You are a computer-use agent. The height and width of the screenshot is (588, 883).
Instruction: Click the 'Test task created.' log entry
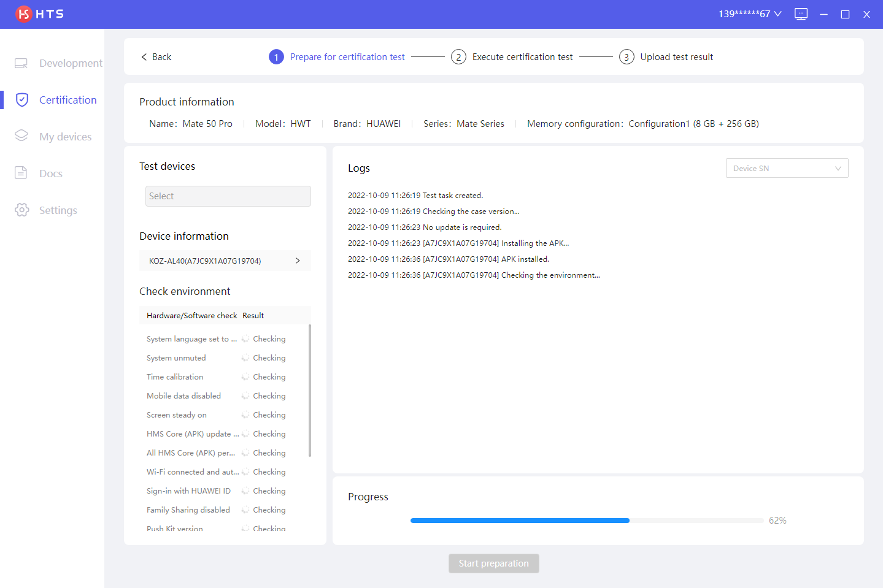[415, 196]
